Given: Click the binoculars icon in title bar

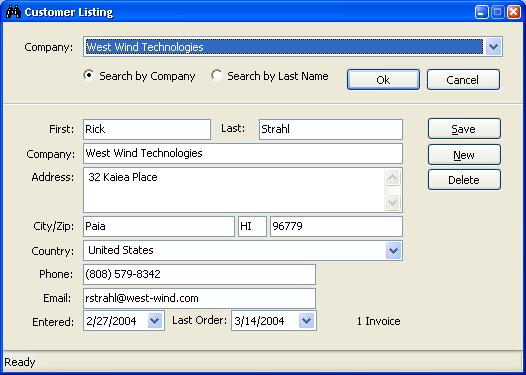Looking at the screenshot, I should point(13,12).
